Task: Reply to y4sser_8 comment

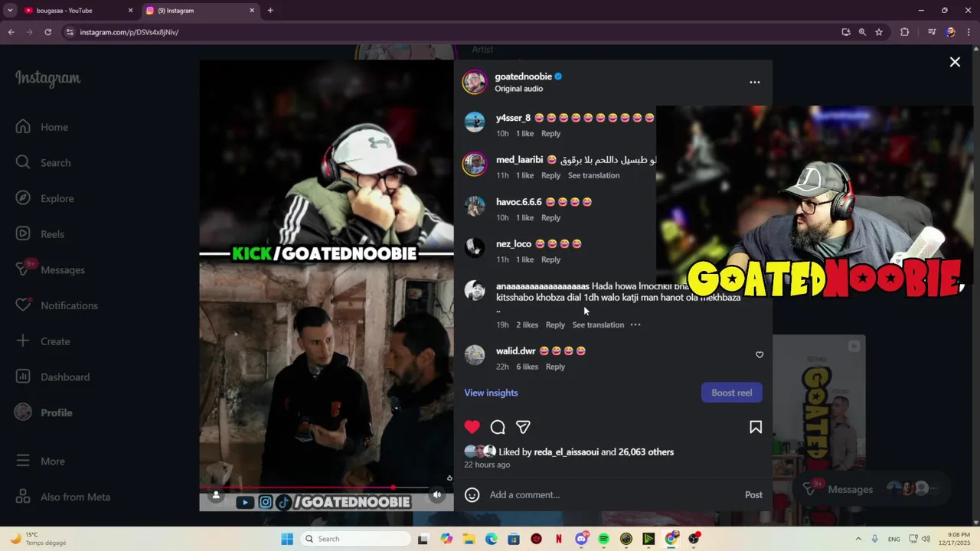Action: (x=550, y=134)
